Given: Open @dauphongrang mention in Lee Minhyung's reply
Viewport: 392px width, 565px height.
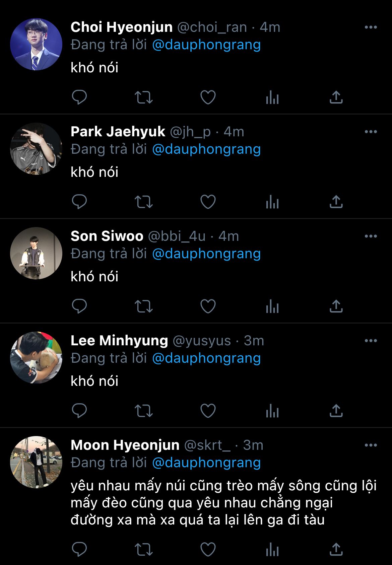Looking at the screenshot, I should [206, 358].
